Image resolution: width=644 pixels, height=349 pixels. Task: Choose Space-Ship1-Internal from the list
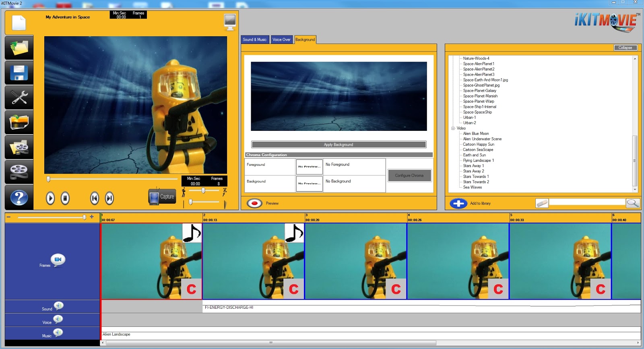click(x=479, y=107)
